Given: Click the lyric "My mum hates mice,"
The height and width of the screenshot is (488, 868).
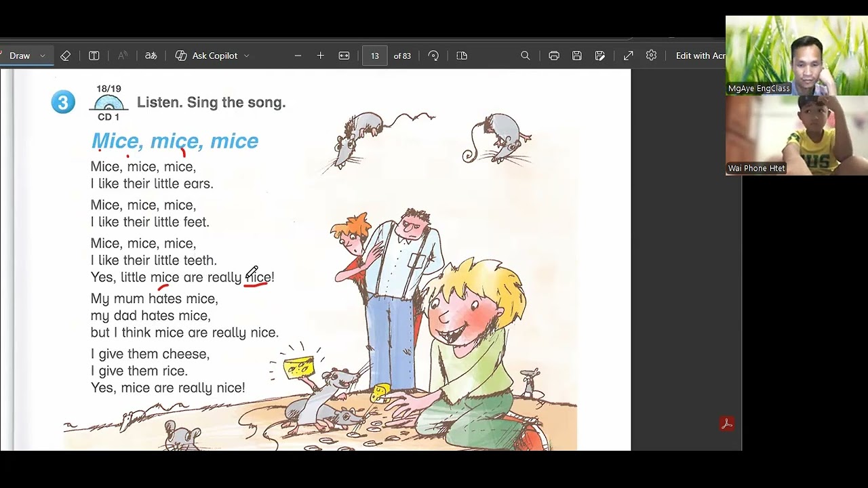Looking at the screenshot, I should (155, 299).
